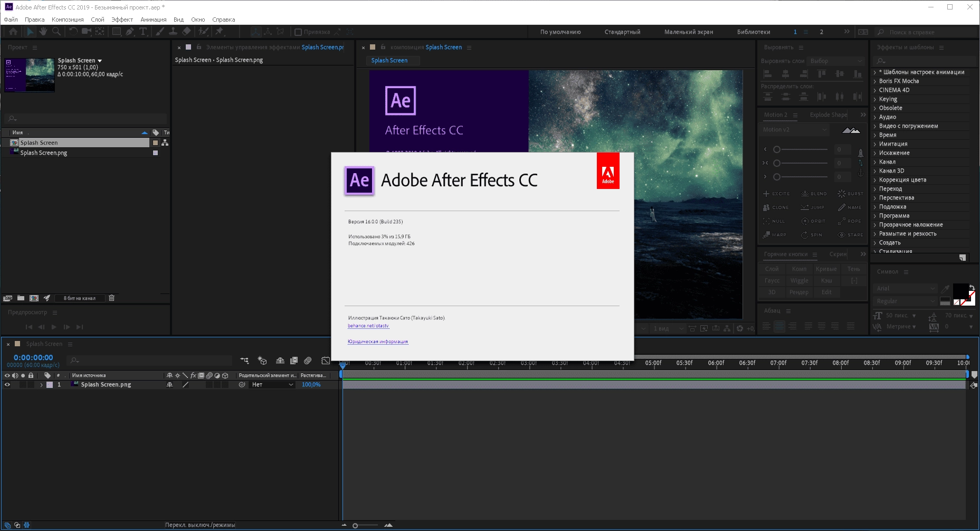Select the Hand tool

click(x=43, y=32)
